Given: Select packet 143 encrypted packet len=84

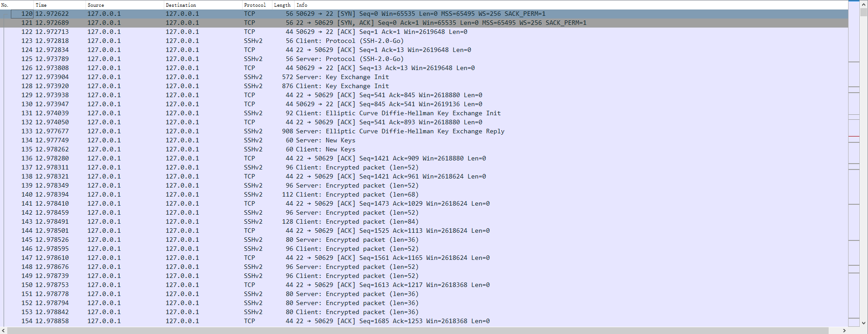Looking at the screenshot, I should [x=317, y=222].
